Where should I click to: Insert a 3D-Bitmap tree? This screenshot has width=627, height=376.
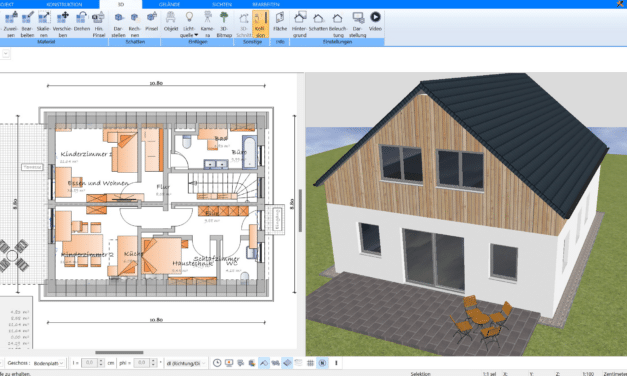pyautogui.click(x=224, y=24)
